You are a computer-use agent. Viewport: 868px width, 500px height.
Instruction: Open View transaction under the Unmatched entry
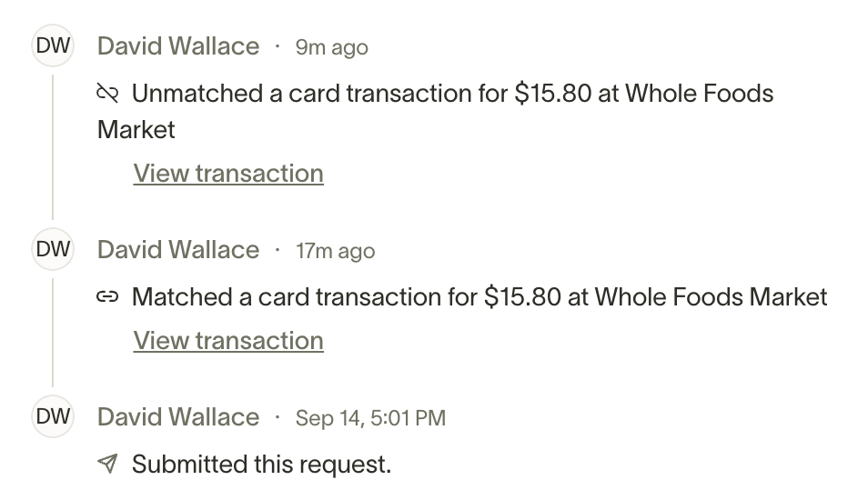click(x=228, y=173)
